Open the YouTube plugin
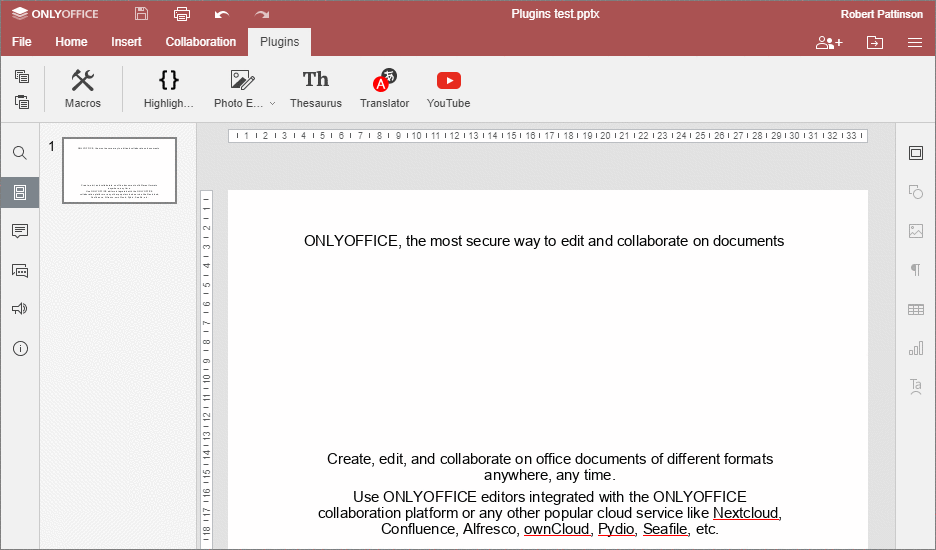The width and height of the screenshot is (936, 550). click(448, 89)
